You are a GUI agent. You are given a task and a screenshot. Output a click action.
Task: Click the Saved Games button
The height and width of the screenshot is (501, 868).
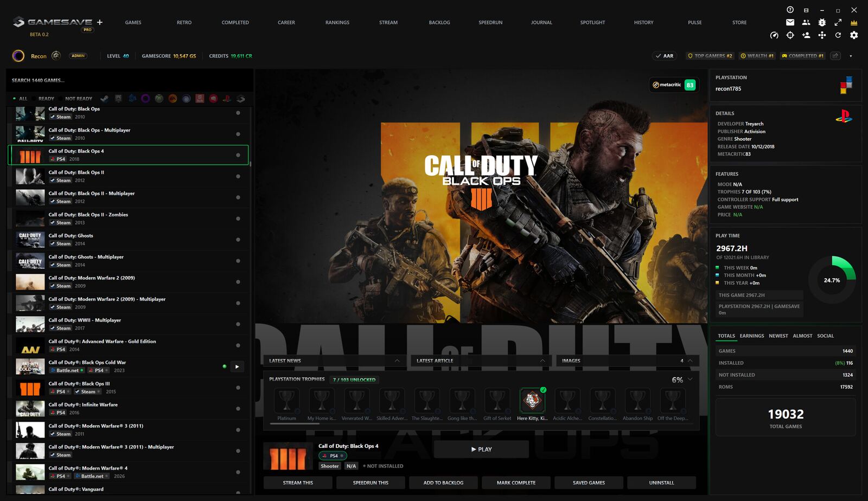589,483
